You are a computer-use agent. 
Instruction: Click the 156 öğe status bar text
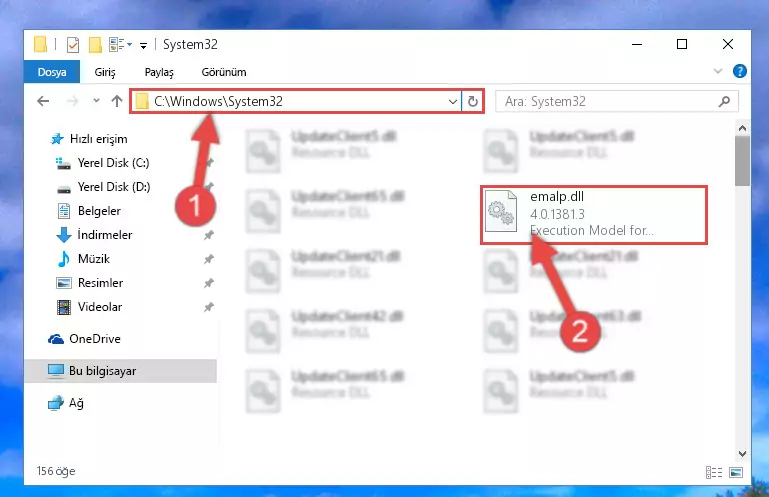pos(56,471)
